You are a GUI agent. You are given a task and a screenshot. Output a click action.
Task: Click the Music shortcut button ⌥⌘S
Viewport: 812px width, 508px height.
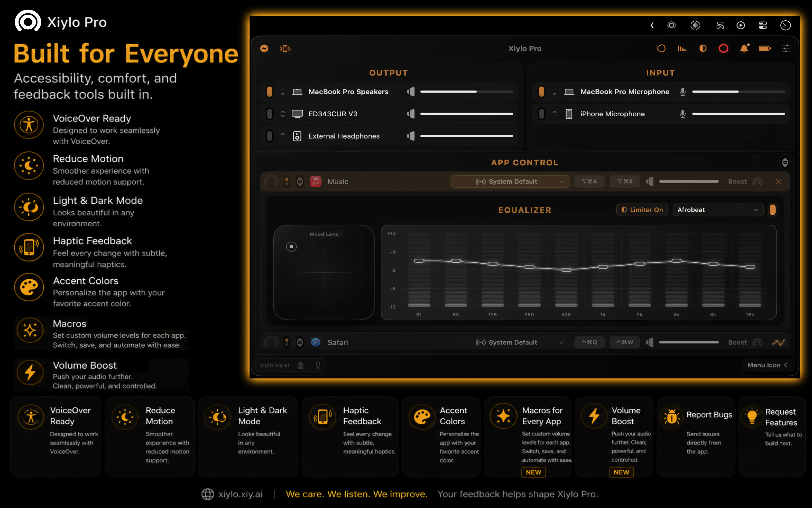tap(625, 181)
